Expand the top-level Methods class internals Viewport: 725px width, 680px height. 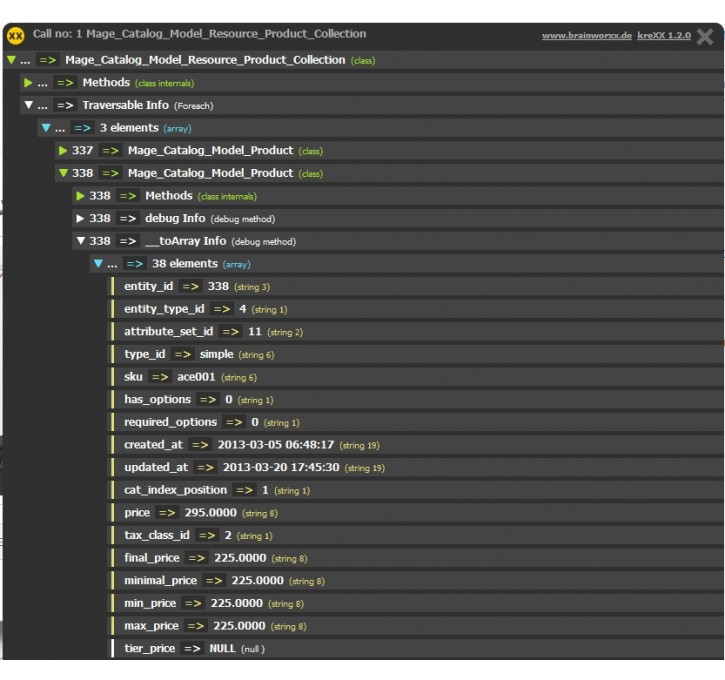[x=28, y=83]
